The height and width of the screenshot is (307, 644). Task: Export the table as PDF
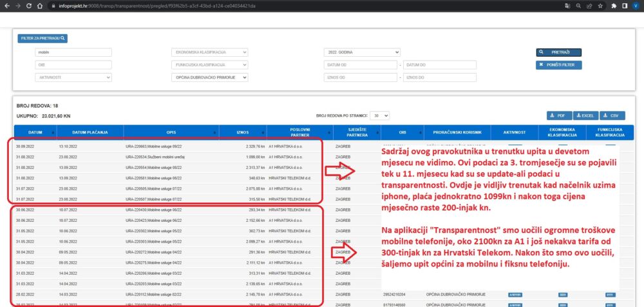point(559,115)
